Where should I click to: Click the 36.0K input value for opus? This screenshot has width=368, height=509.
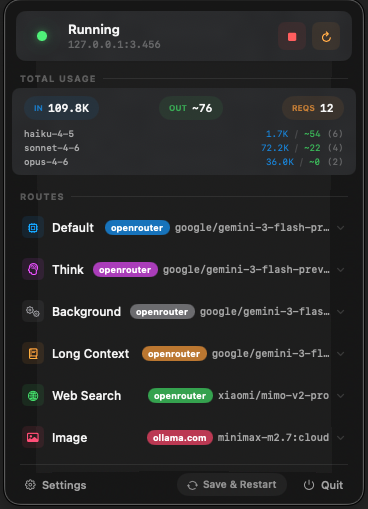coord(280,162)
